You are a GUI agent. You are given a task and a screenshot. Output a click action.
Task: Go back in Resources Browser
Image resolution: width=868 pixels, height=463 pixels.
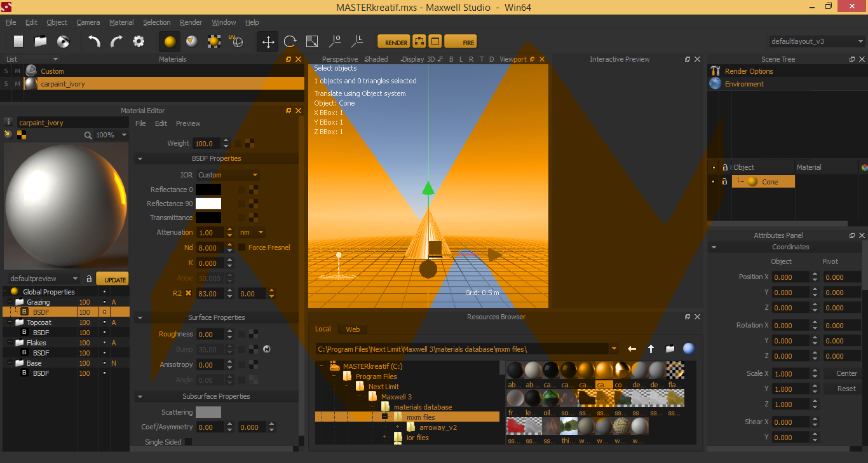point(632,349)
